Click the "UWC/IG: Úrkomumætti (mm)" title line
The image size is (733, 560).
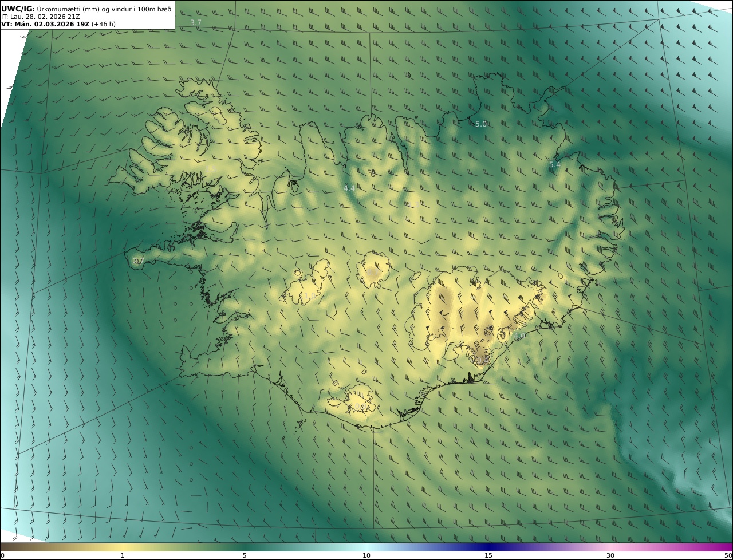click(x=86, y=9)
